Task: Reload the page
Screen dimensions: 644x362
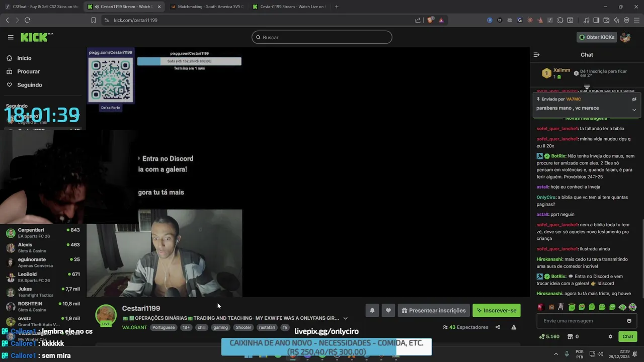Action: coord(27,20)
